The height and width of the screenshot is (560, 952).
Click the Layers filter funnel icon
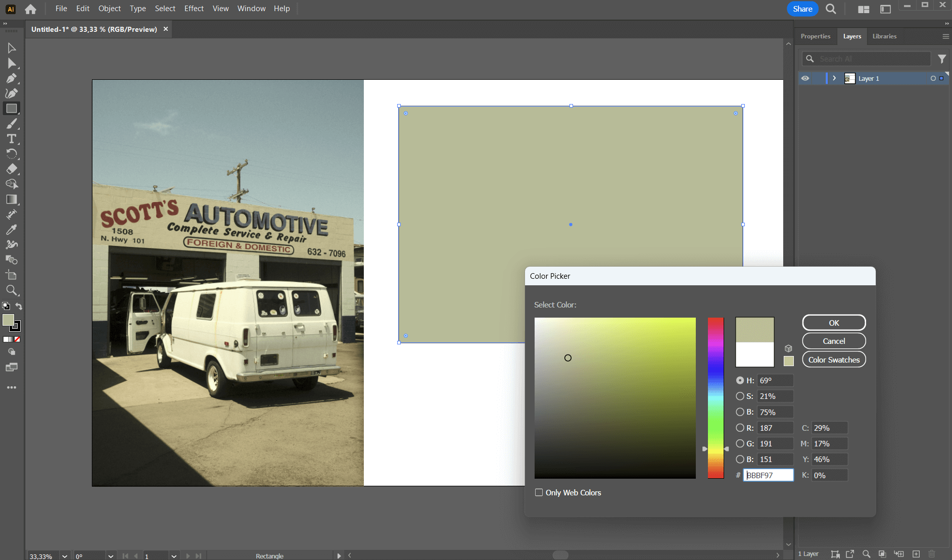942,59
